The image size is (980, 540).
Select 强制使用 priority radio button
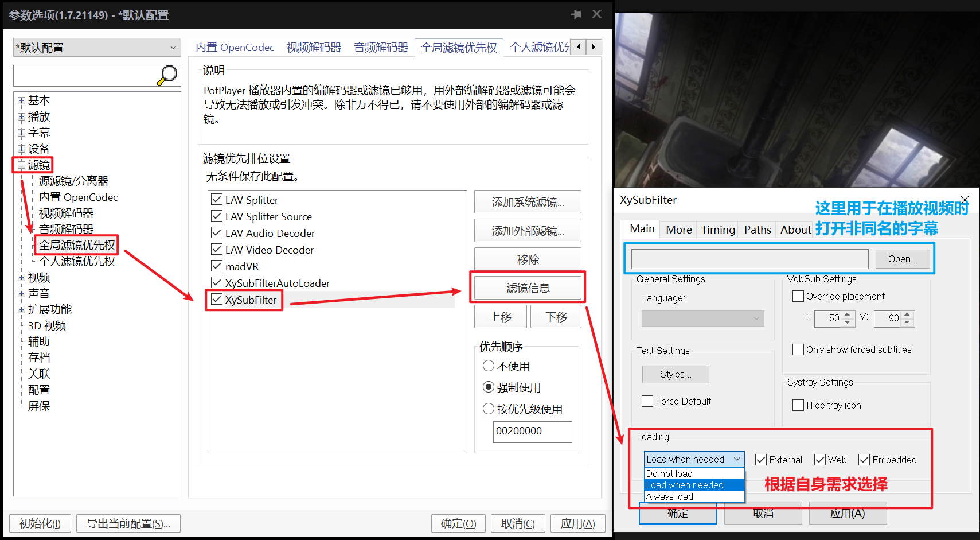click(489, 387)
